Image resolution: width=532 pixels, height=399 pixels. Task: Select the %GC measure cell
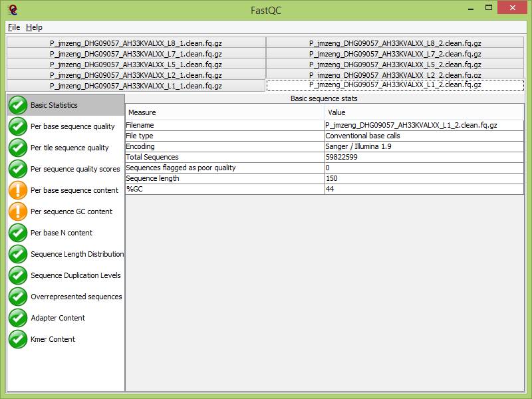tap(225, 189)
